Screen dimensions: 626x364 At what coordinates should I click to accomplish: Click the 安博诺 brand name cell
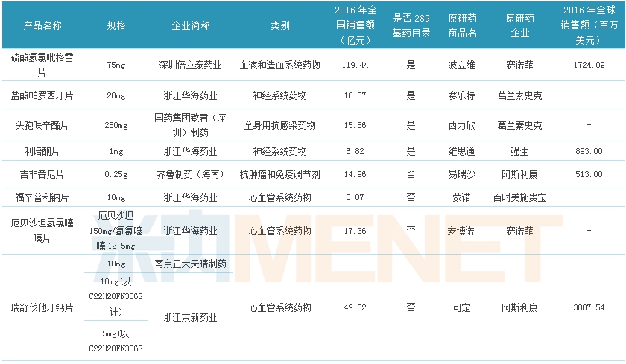462,231
